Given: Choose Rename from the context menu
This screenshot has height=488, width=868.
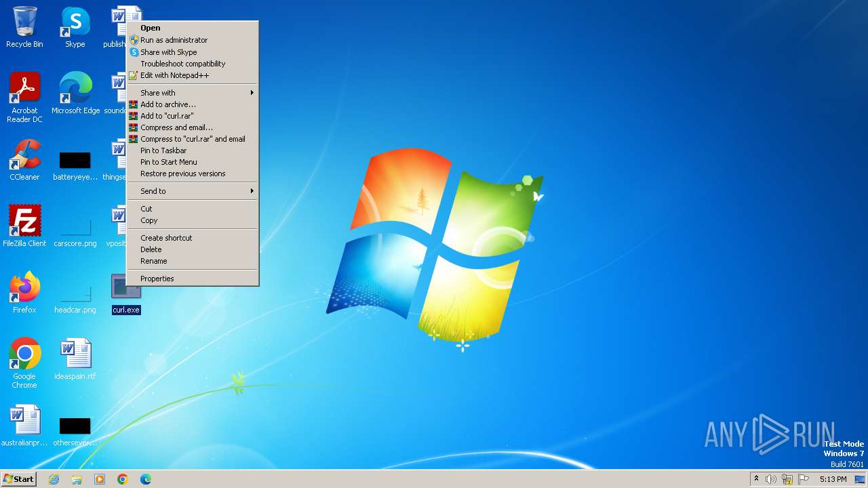Looking at the screenshot, I should pyautogui.click(x=193, y=261).
